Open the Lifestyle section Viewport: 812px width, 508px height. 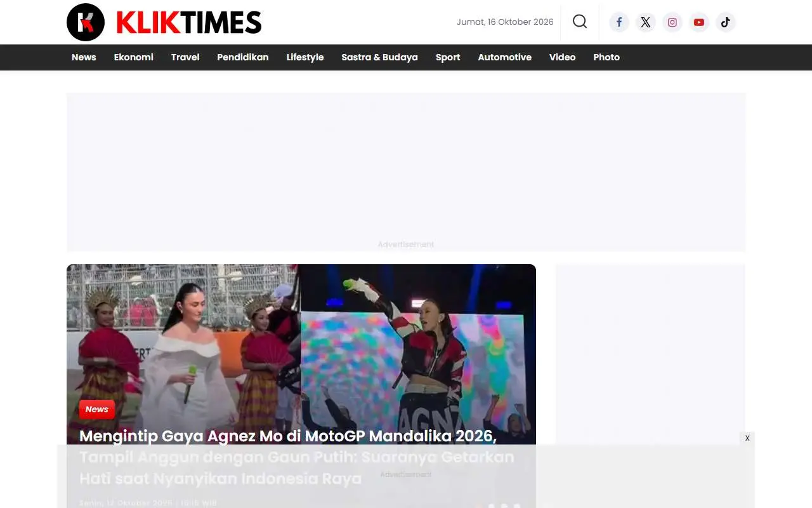point(305,57)
